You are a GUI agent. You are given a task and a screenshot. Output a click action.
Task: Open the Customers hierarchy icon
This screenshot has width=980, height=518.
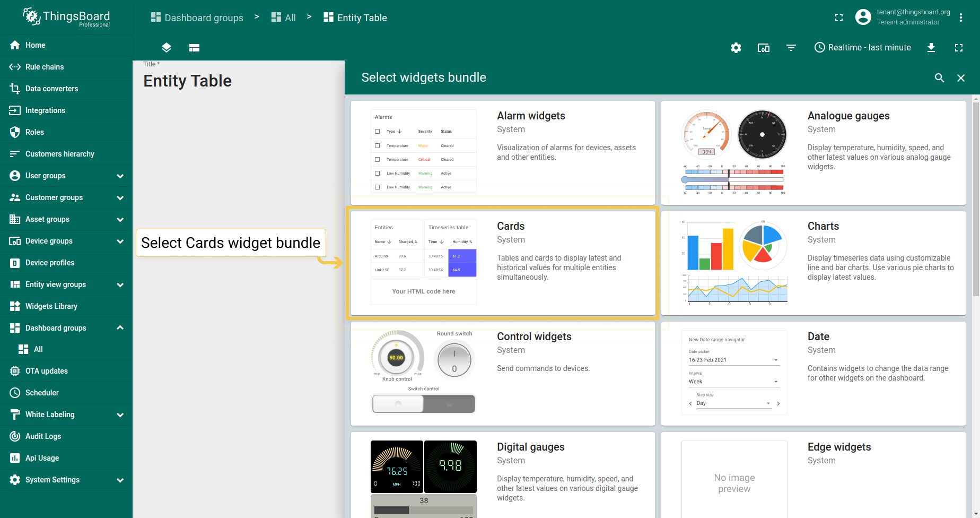15,154
